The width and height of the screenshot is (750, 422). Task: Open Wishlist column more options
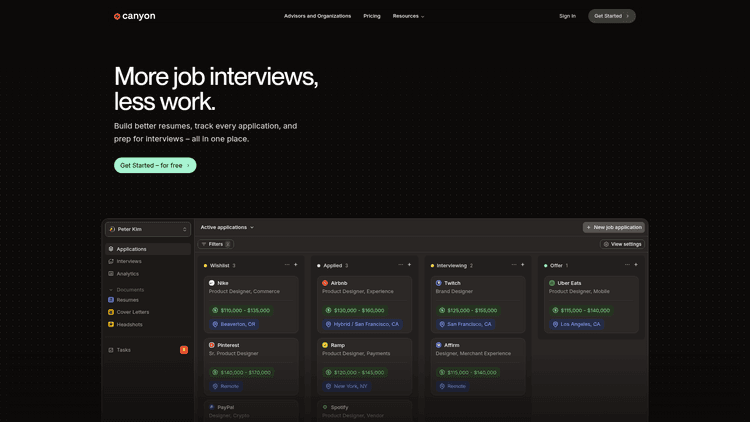287,265
